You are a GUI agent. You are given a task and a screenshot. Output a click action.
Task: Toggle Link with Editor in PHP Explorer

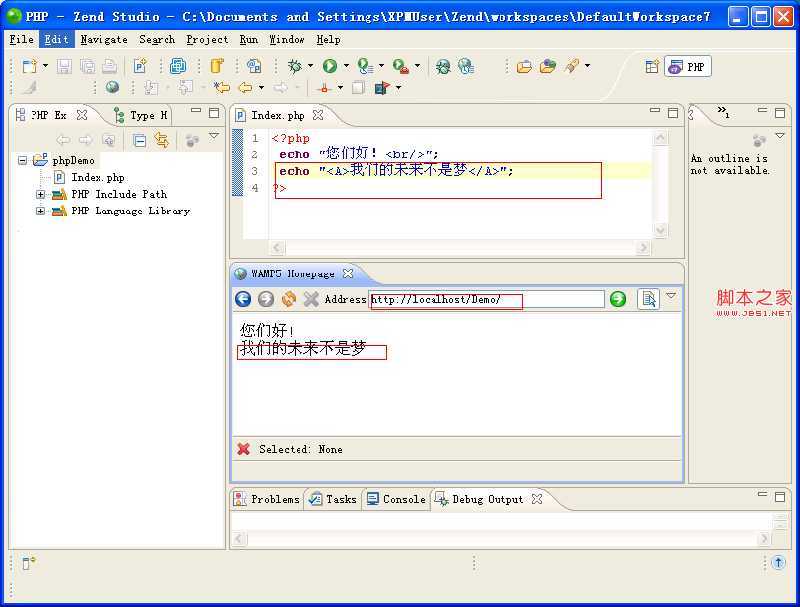point(162,140)
